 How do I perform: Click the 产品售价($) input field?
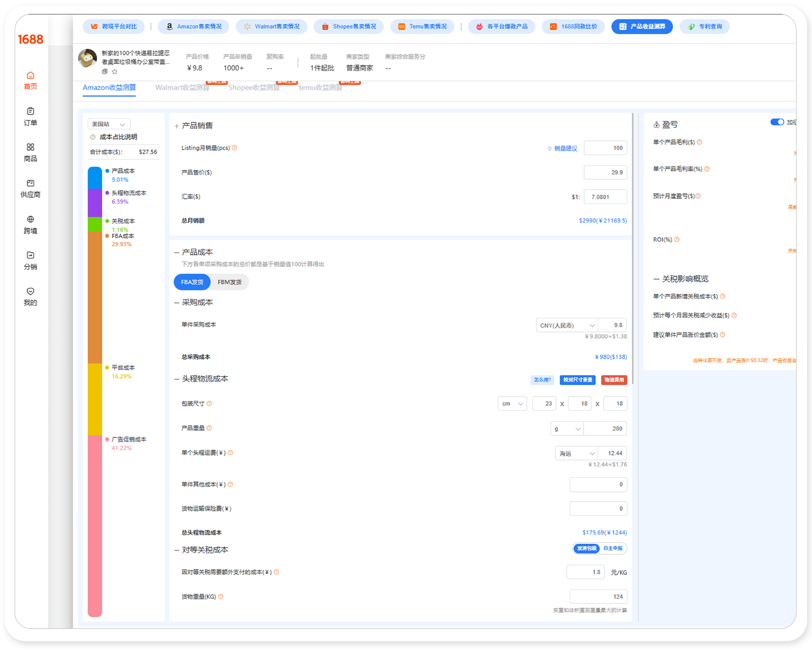pos(605,172)
